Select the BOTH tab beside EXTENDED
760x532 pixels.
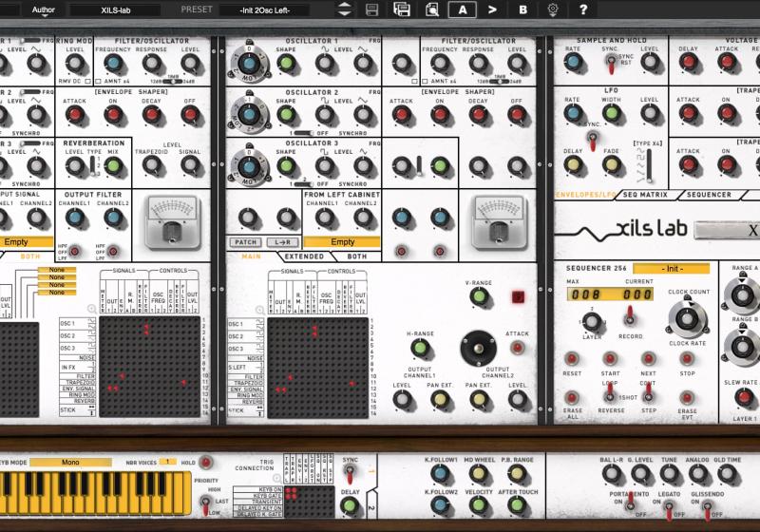click(x=357, y=256)
